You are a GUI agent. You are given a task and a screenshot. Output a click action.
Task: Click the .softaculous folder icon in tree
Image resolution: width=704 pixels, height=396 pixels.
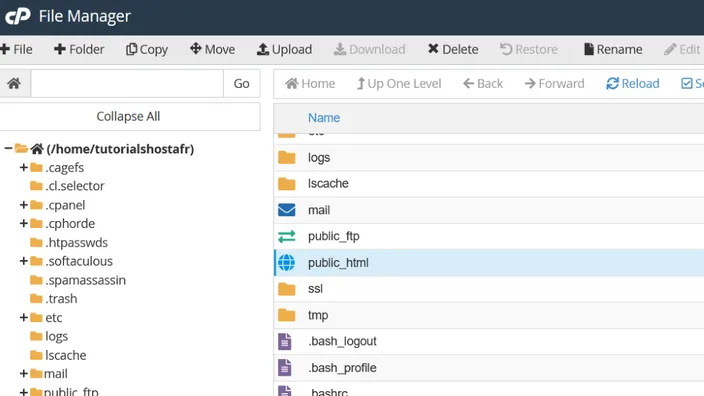(36, 261)
